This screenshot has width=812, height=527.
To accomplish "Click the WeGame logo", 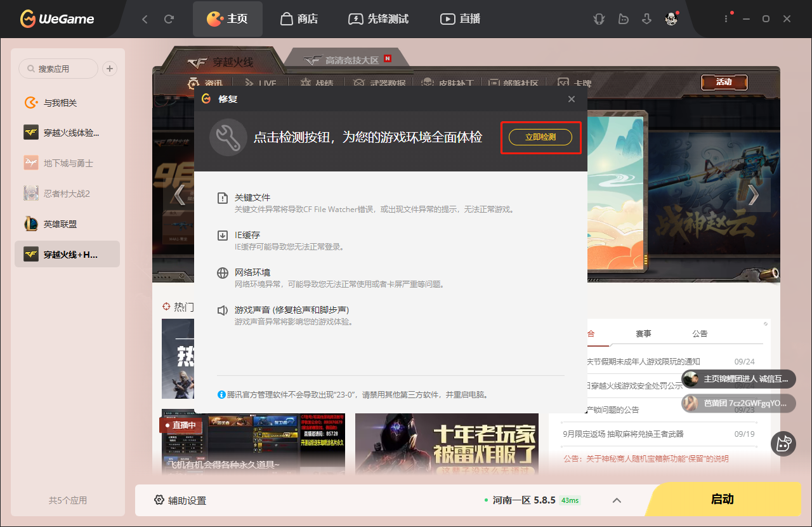I will coord(57,19).
